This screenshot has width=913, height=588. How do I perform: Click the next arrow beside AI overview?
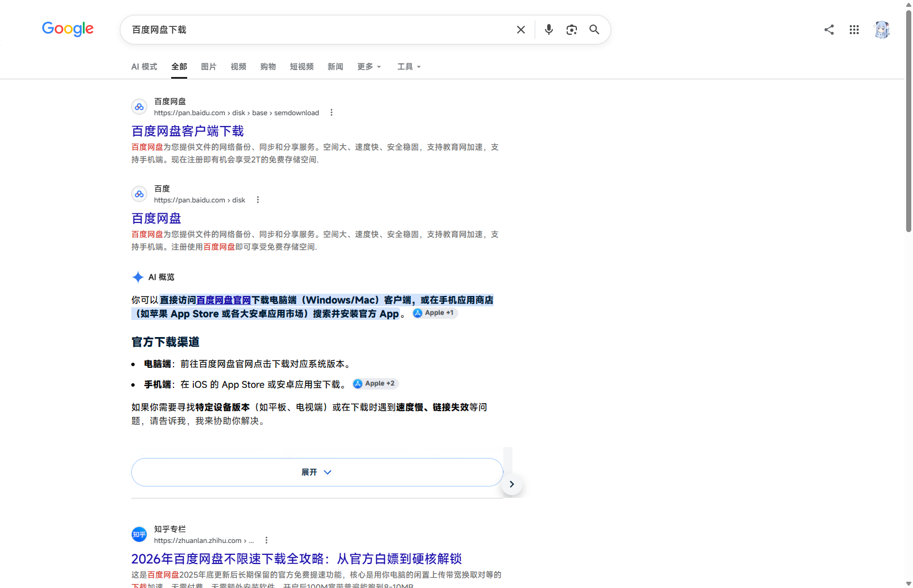point(512,484)
